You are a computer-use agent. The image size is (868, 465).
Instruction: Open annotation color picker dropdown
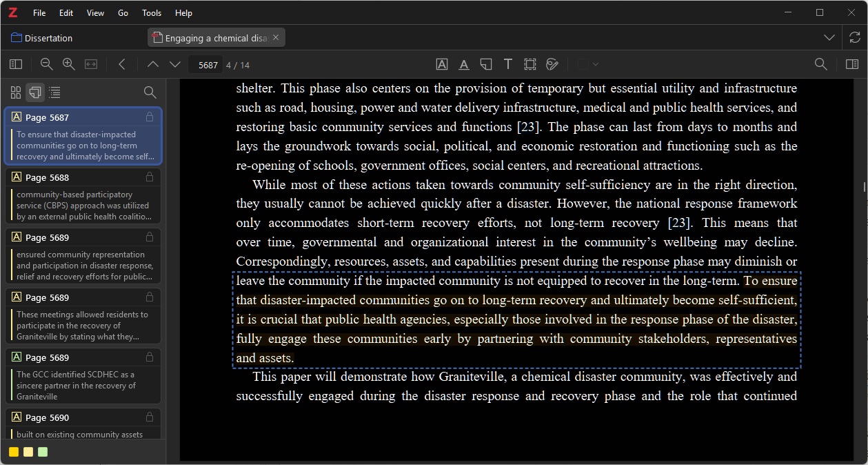588,64
